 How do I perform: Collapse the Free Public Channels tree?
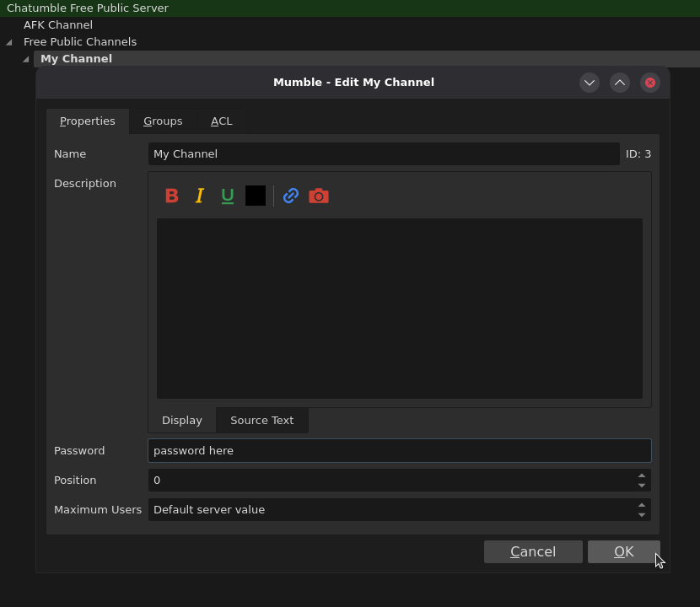pos(9,42)
